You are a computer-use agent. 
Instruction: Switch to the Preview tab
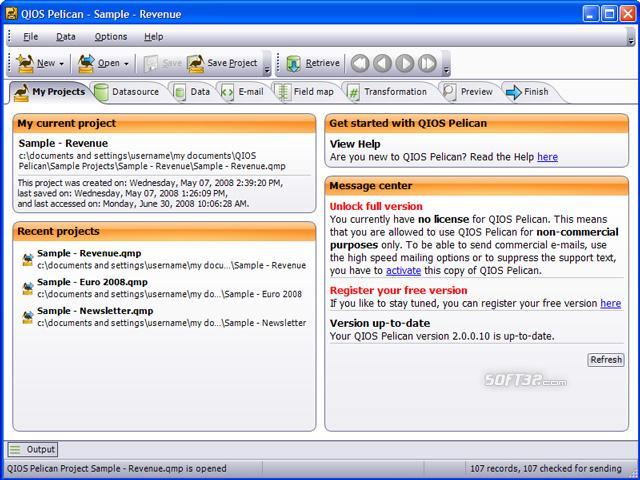(x=469, y=92)
